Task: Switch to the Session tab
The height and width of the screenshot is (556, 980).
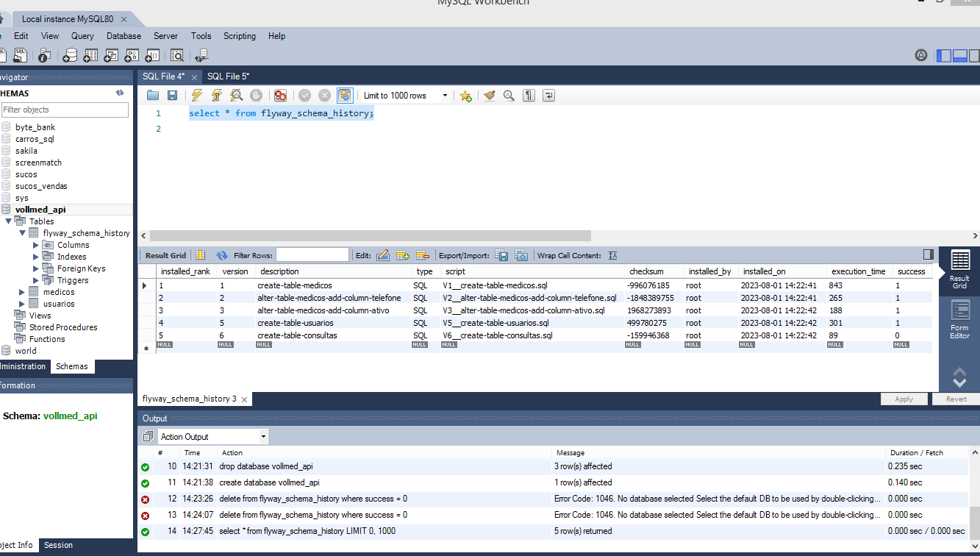Action: (x=58, y=545)
